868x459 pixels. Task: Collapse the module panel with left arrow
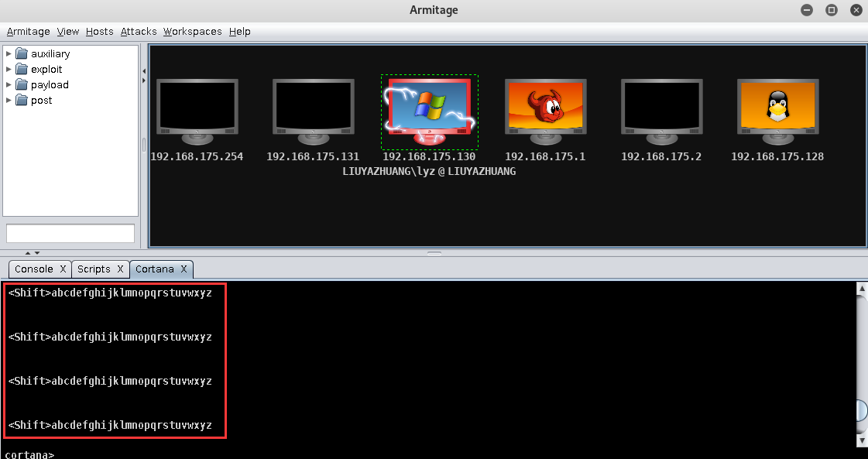pos(144,71)
